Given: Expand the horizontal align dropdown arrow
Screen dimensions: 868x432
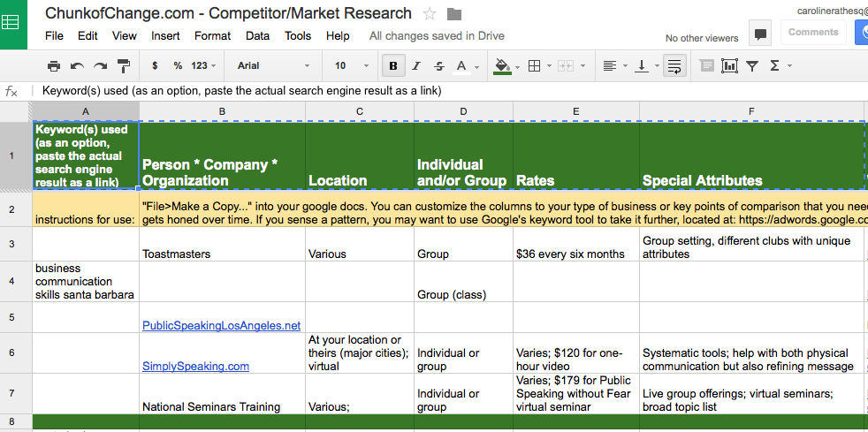Looking at the screenshot, I should coord(625,66).
